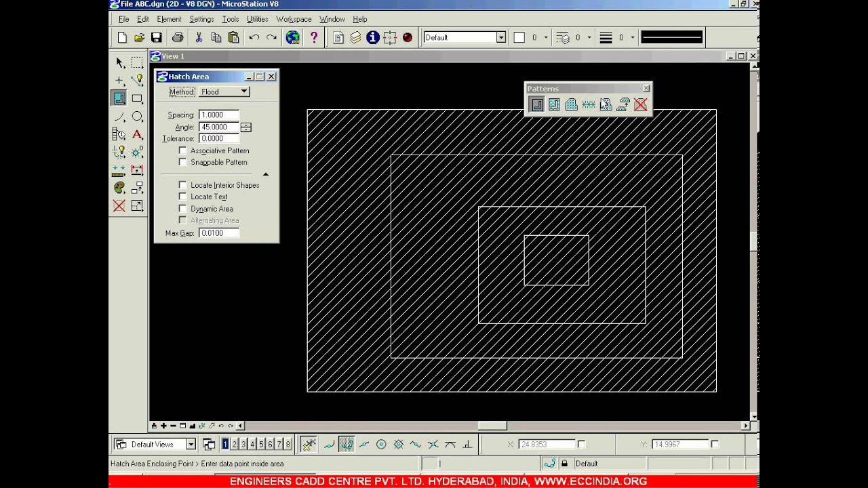Screen dimensions: 868x488
Task: Click the active line style preview bar
Action: (671, 38)
